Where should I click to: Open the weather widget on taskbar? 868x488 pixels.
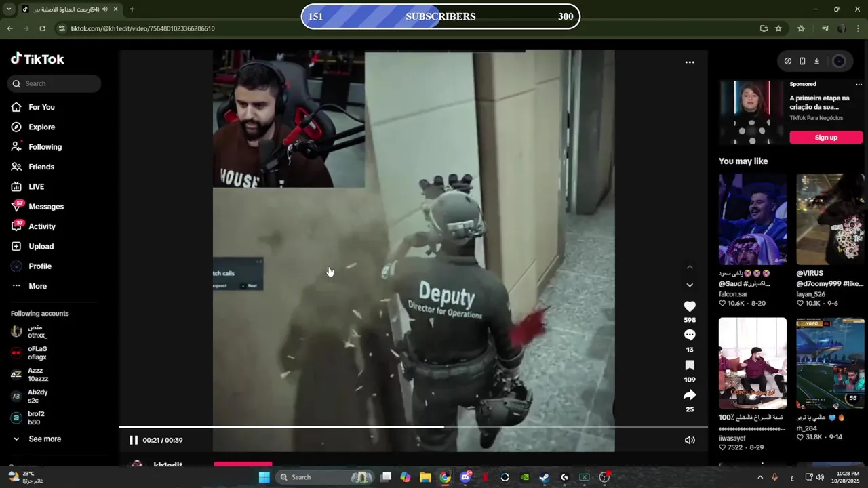(x=26, y=477)
